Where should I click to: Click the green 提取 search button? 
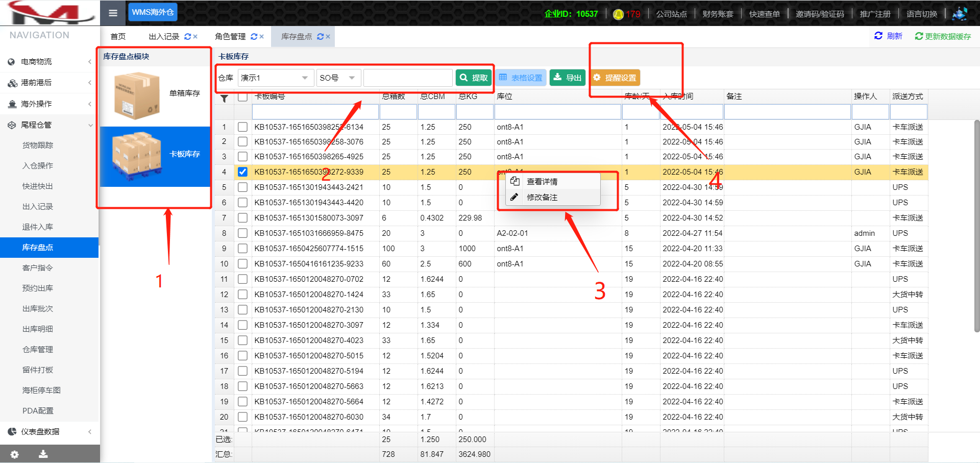coord(474,78)
